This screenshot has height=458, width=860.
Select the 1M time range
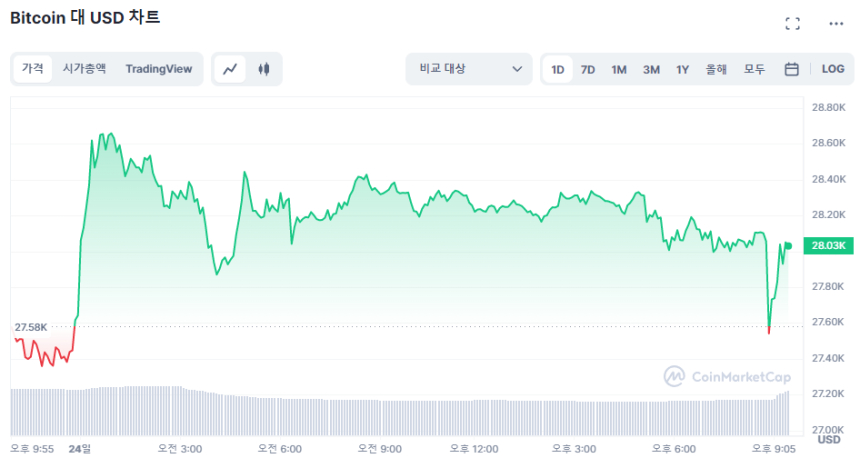click(x=619, y=69)
